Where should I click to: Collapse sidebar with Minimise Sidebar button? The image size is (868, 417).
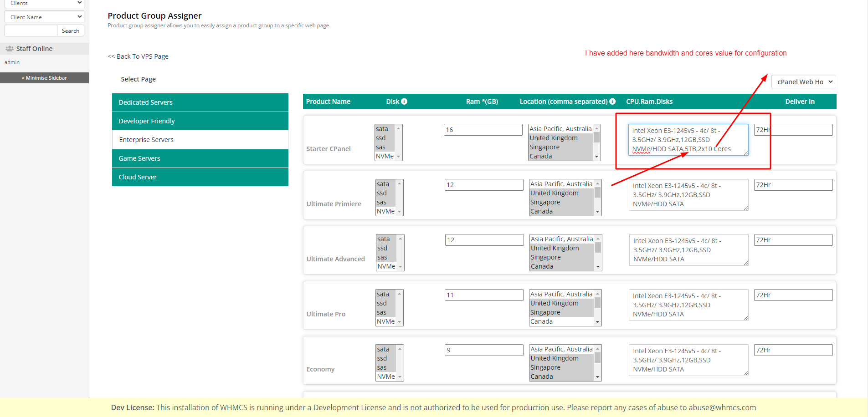44,78
